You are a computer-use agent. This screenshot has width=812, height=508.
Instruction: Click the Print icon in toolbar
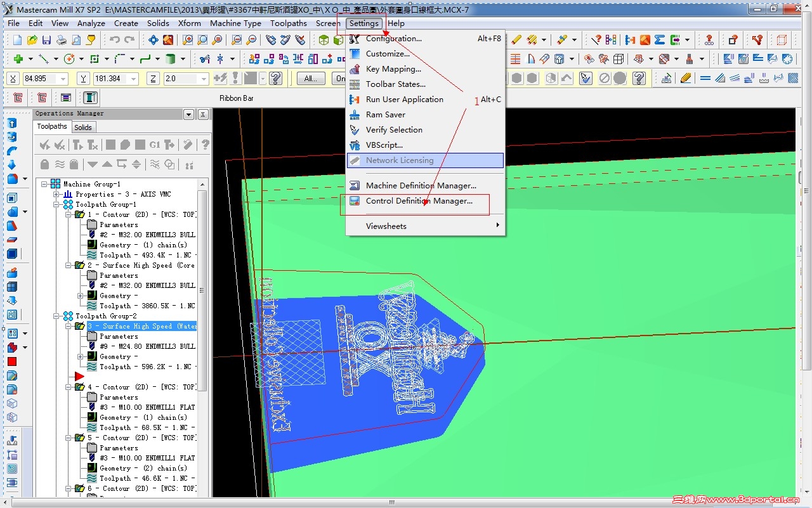point(62,40)
